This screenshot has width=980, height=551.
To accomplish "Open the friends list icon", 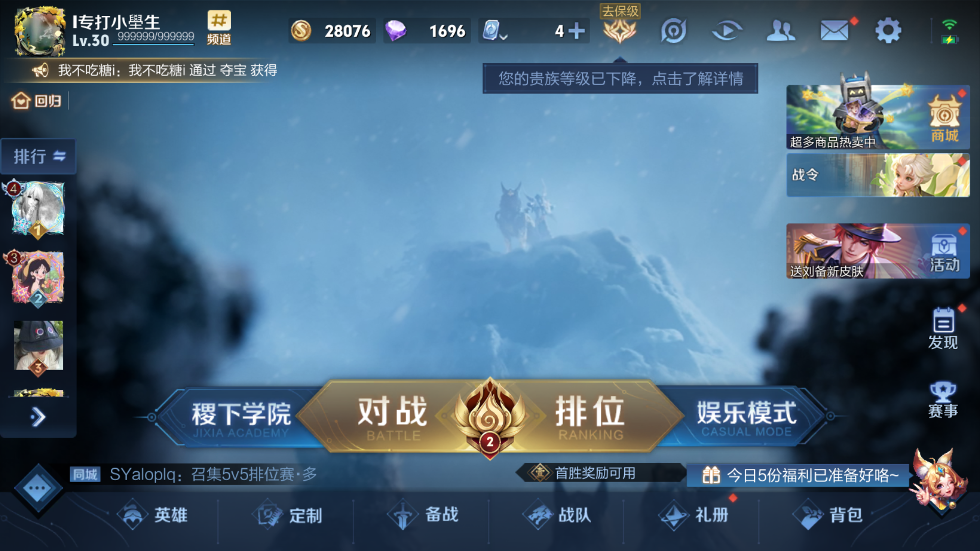I will click(x=780, y=31).
